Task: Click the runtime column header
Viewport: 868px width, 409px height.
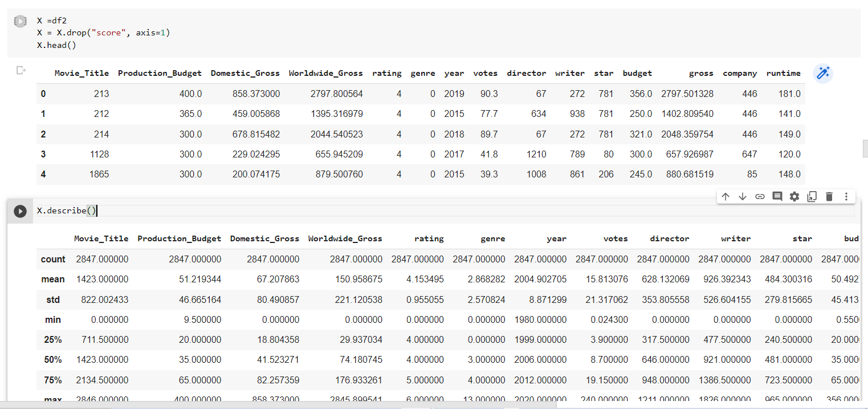Action: pyautogui.click(x=783, y=73)
